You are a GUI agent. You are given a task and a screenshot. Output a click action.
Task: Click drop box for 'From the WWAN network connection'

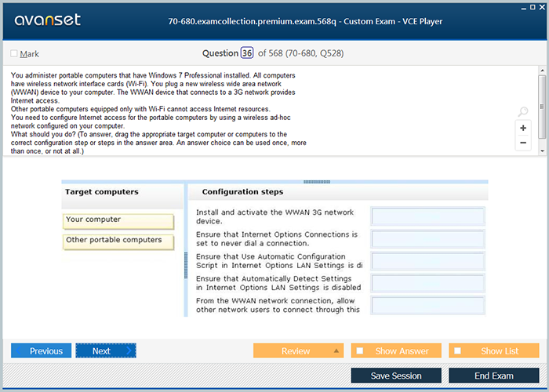tap(428, 305)
